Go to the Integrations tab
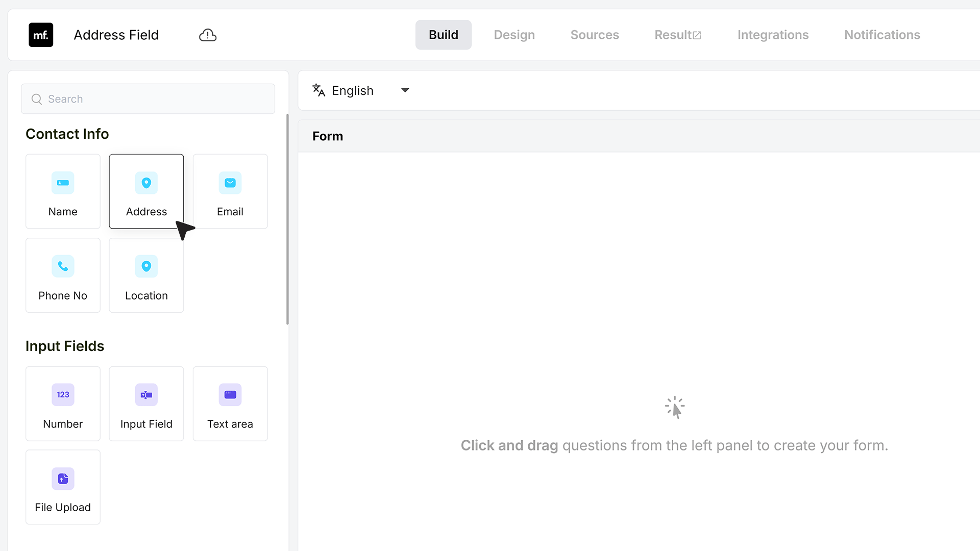Viewport: 980px width, 551px height. point(773,35)
